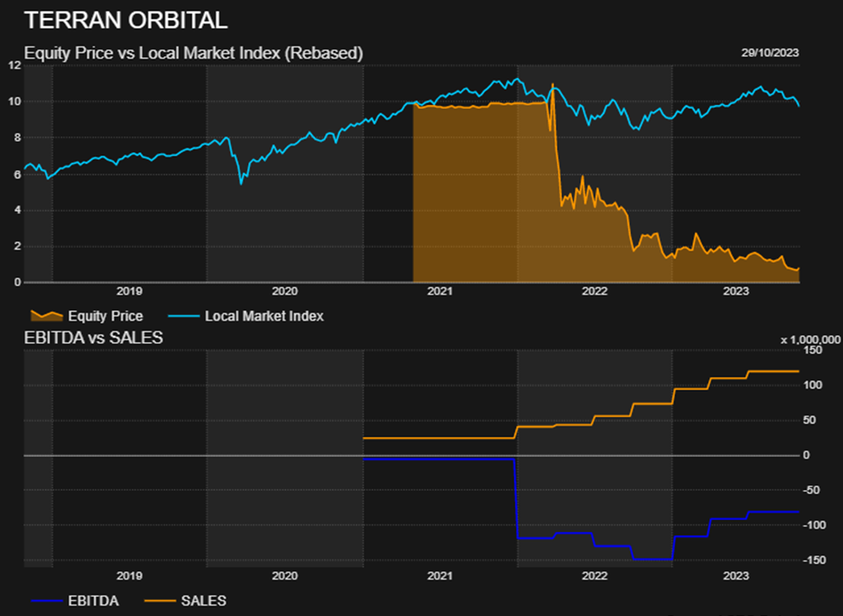Image resolution: width=843 pixels, height=616 pixels.
Task: Click the 6 value on the equity price axis
Action: [x=18, y=175]
